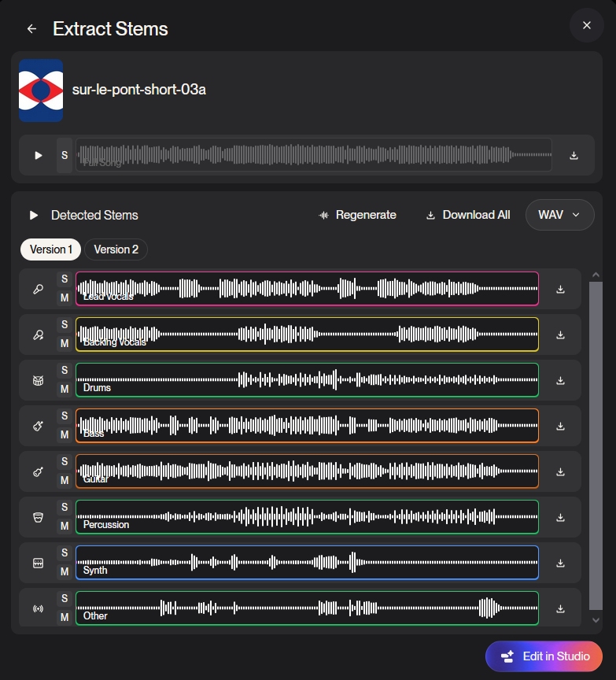Screen dimensions: 616x680
Task: Solo the Bass stem
Action: tap(65, 416)
